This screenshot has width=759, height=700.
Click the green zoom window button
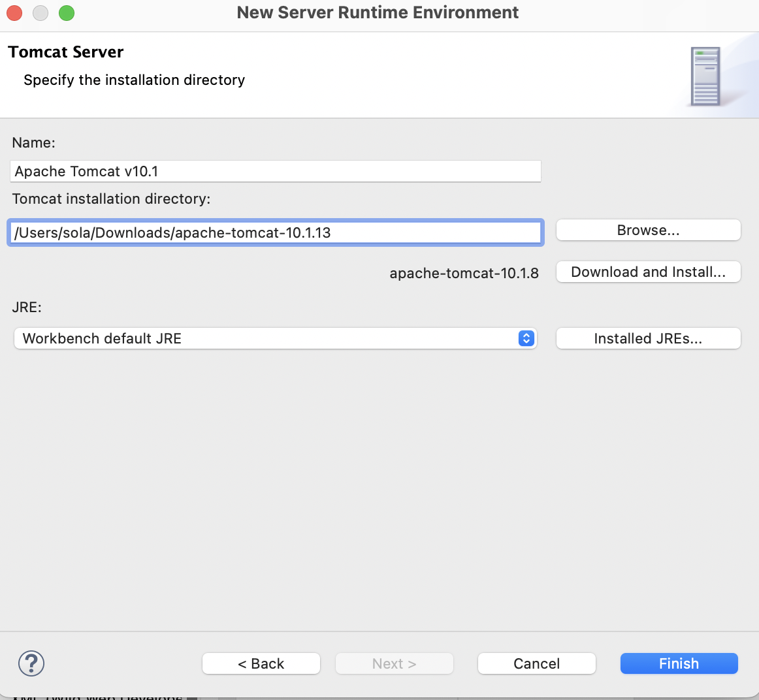[67, 13]
